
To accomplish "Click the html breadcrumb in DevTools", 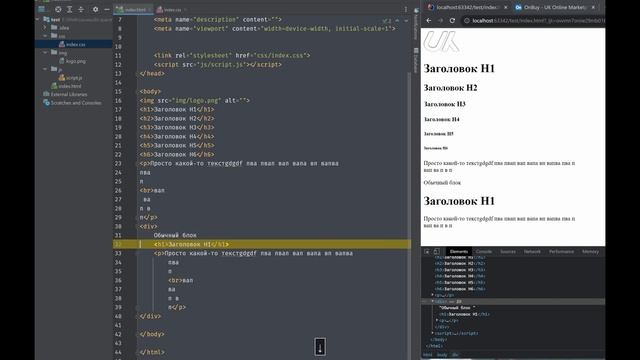I will point(427,355).
